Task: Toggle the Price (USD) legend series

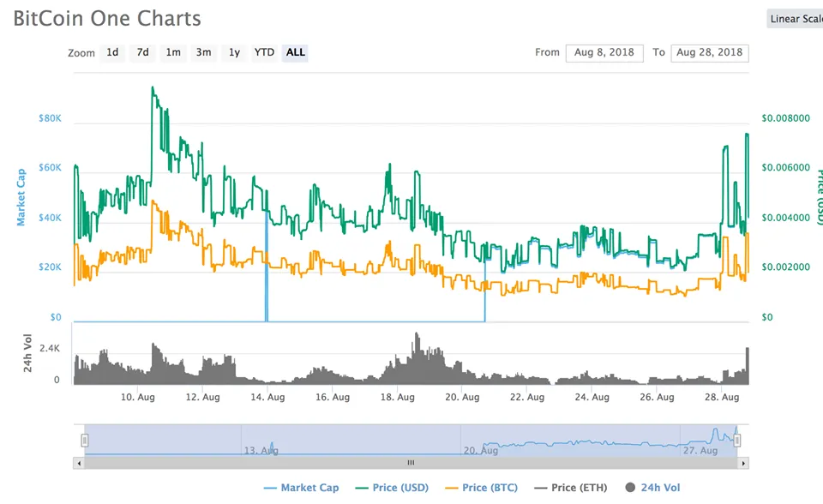Action: [x=392, y=488]
